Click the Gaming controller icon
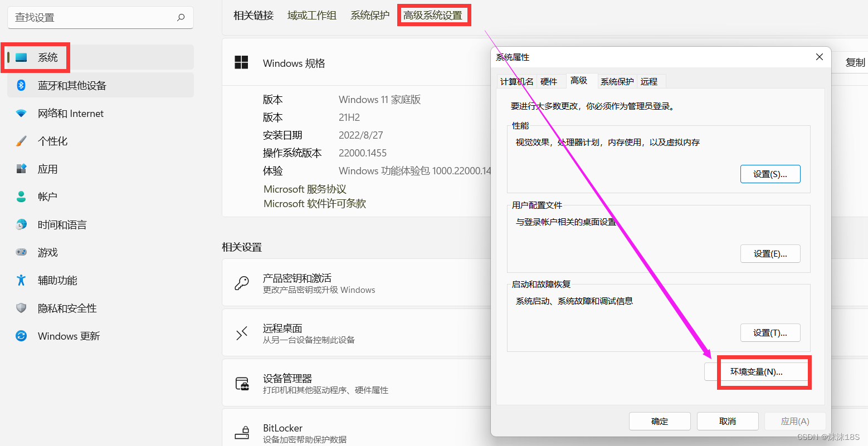The width and height of the screenshot is (868, 446). [x=21, y=252]
